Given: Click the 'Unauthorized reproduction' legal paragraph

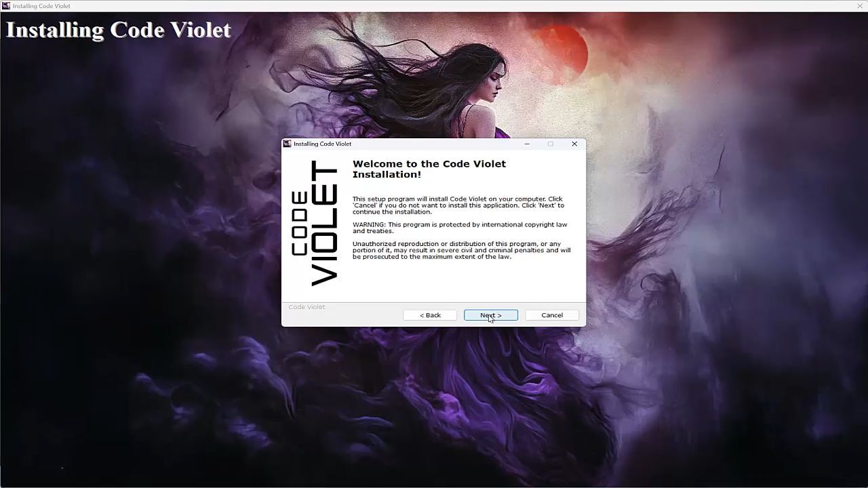Looking at the screenshot, I should [x=461, y=250].
